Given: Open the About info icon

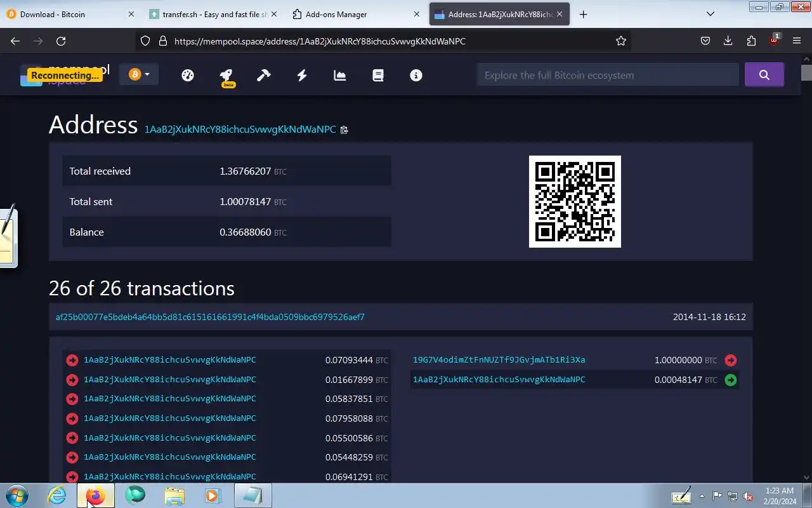Looking at the screenshot, I should pos(416,75).
